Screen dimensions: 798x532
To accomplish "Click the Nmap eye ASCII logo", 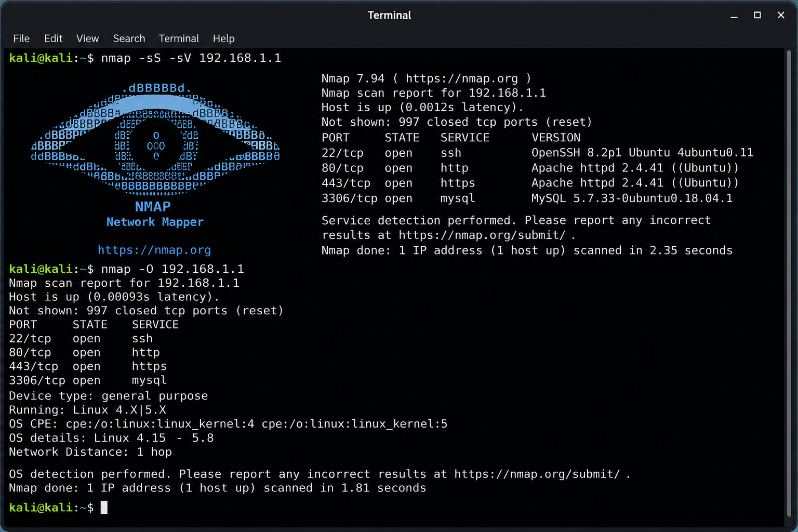I will click(x=155, y=139).
